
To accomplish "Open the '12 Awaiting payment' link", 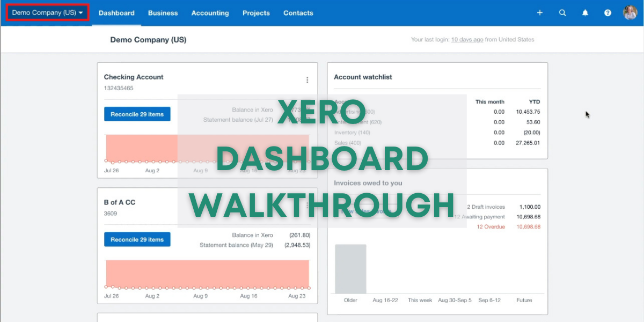I will [479, 217].
